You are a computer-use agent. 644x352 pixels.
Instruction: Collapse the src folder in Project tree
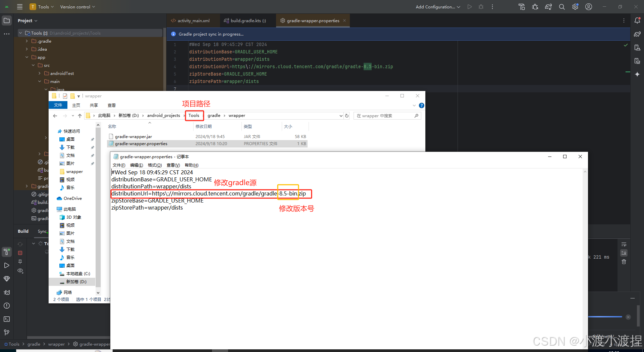33,65
